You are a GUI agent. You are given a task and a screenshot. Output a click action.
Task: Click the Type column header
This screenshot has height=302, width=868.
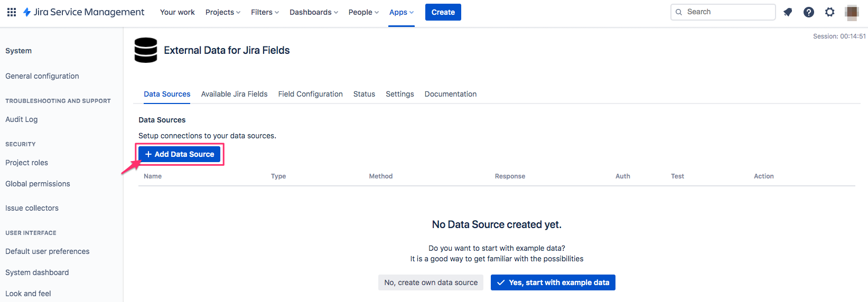click(x=278, y=176)
